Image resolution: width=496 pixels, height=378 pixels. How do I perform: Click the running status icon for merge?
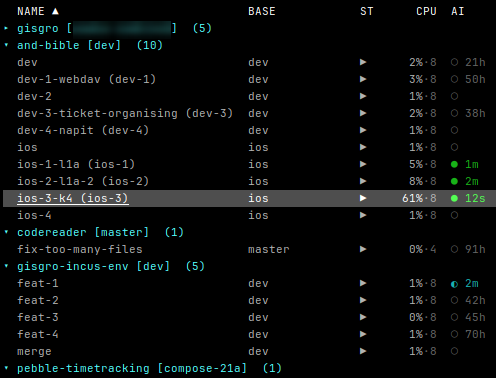pos(363,351)
